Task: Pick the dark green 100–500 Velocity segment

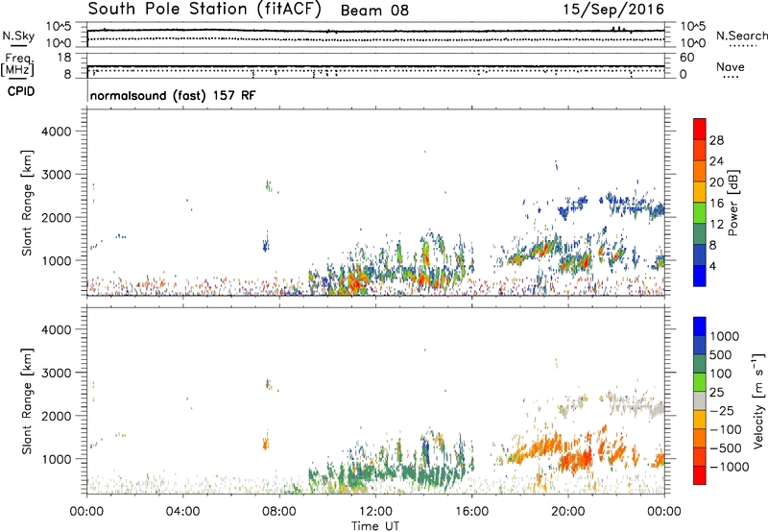Action: tap(700, 364)
